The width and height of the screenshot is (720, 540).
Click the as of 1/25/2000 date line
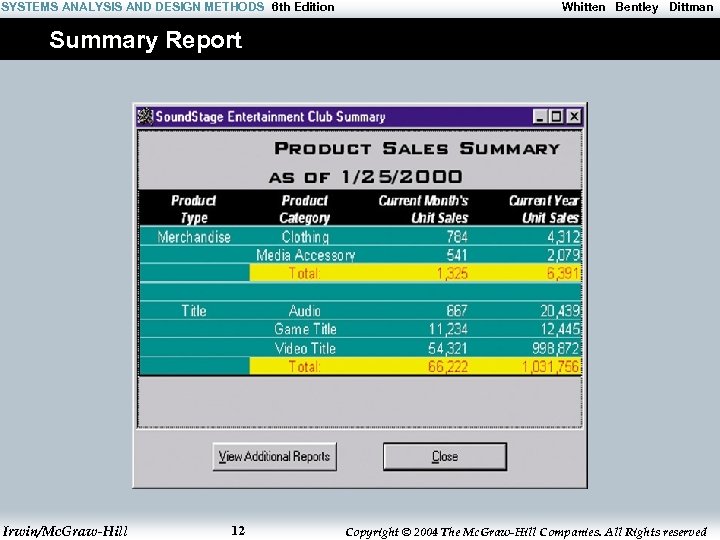pyautogui.click(x=366, y=177)
